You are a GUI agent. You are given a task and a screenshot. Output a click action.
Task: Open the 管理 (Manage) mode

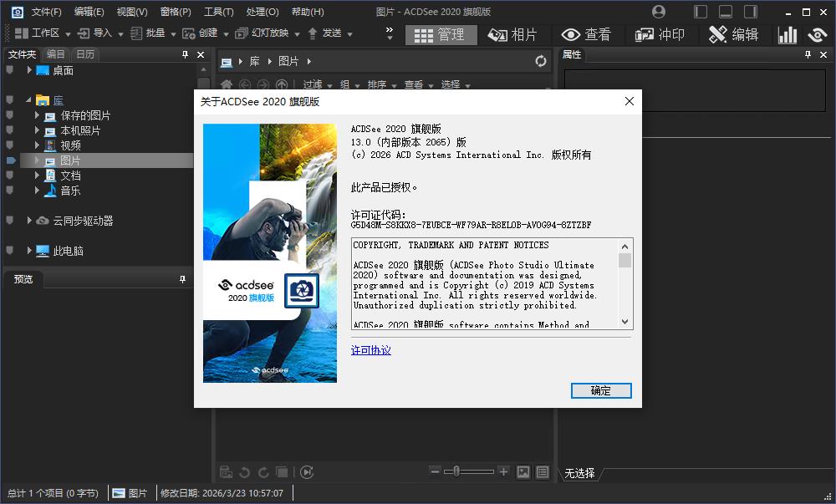pyautogui.click(x=441, y=34)
